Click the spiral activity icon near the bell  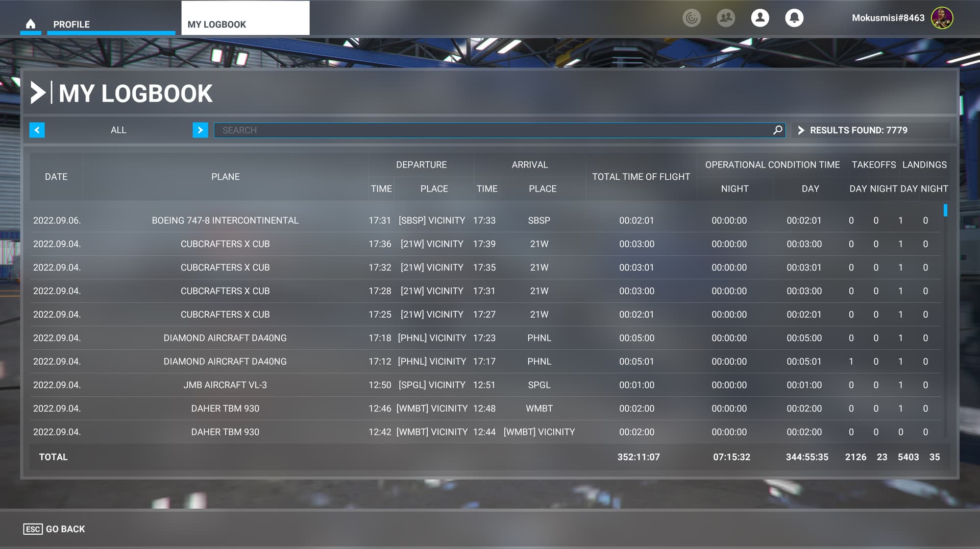coord(692,17)
